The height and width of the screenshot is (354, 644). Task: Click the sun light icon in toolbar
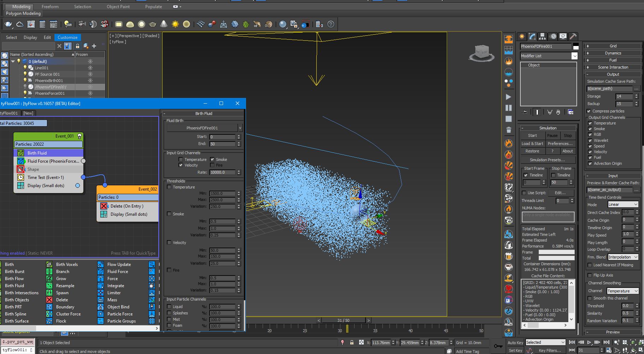(175, 24)
